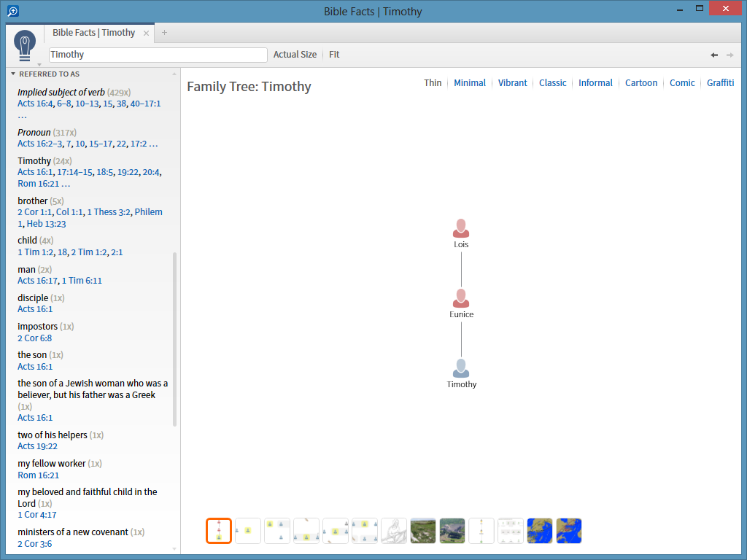Open Acts 16:2–3 link under Pronoun
747x560 pixels.
pos(39,144)
